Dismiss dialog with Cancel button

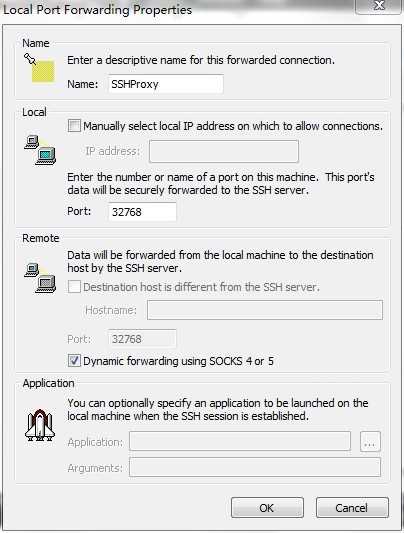(x=352, y=508)
